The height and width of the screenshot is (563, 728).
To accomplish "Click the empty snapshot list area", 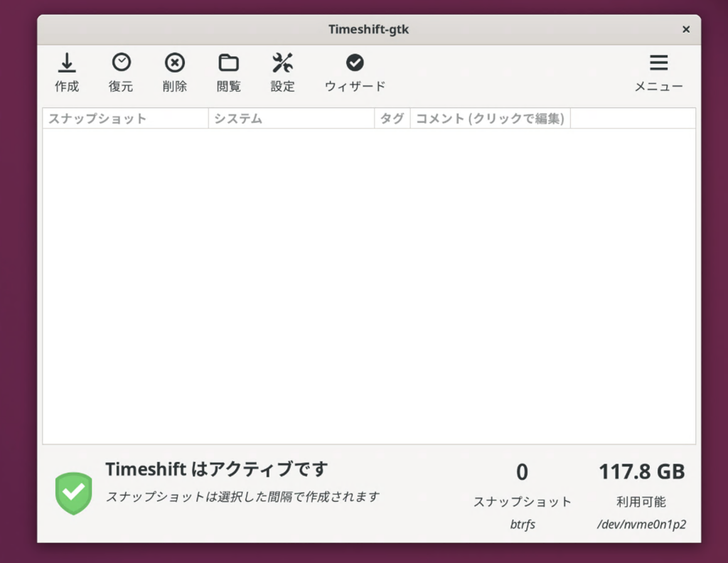I will click(x=368, y=284).
